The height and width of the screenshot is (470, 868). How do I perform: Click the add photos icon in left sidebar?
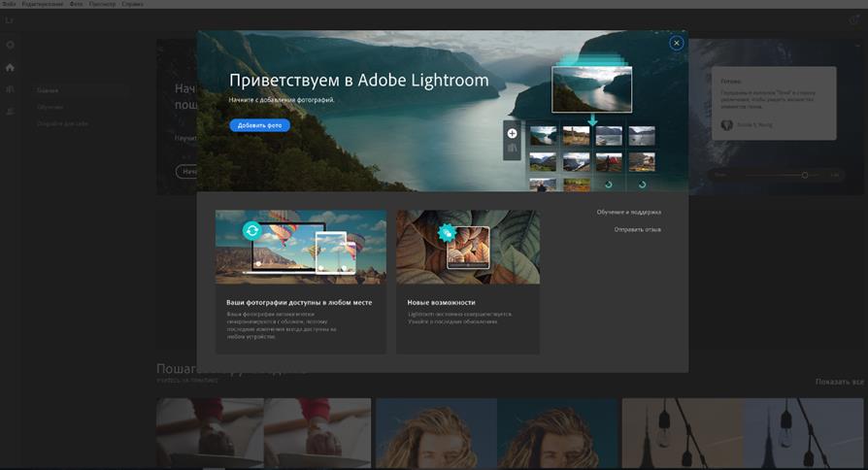coord(10,45)
